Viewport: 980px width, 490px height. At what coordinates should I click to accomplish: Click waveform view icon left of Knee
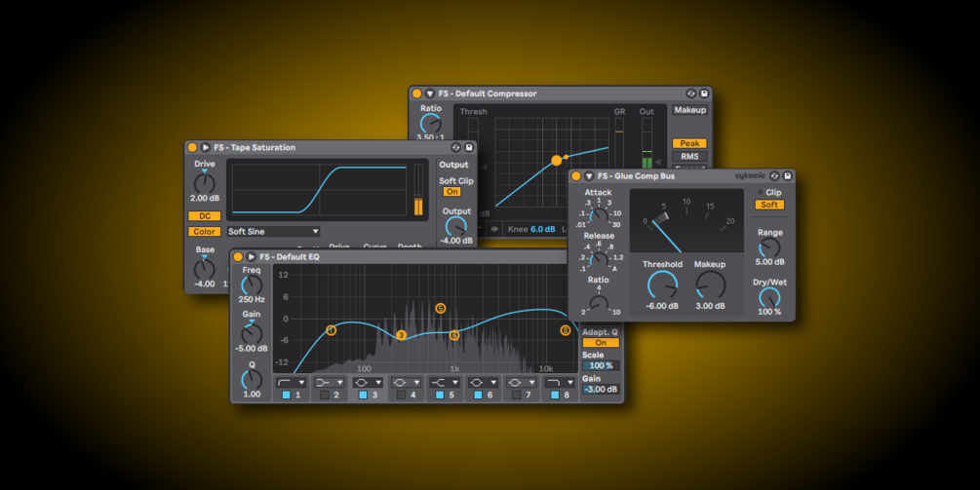coord(494,229)
